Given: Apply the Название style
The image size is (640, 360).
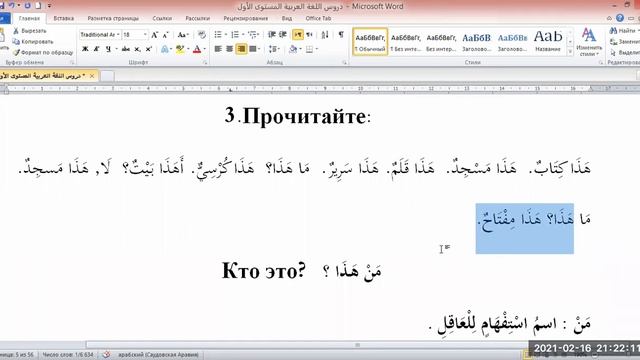Looking at the screenshot, I should click(x=548, y=42).
